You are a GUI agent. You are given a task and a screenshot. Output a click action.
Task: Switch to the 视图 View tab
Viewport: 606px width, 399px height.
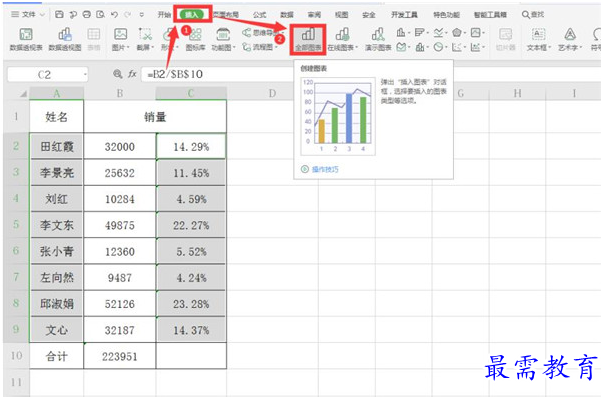341,15
